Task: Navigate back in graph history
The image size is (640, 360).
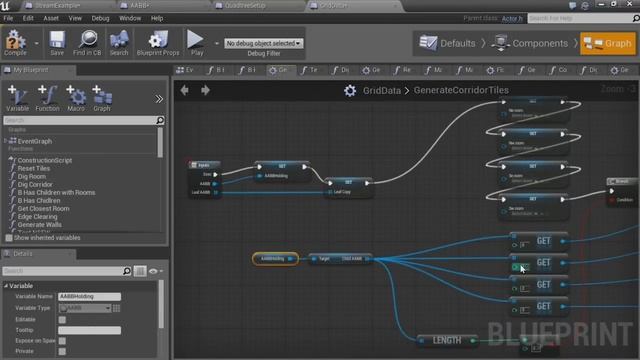Action: (x=184, y=90)
